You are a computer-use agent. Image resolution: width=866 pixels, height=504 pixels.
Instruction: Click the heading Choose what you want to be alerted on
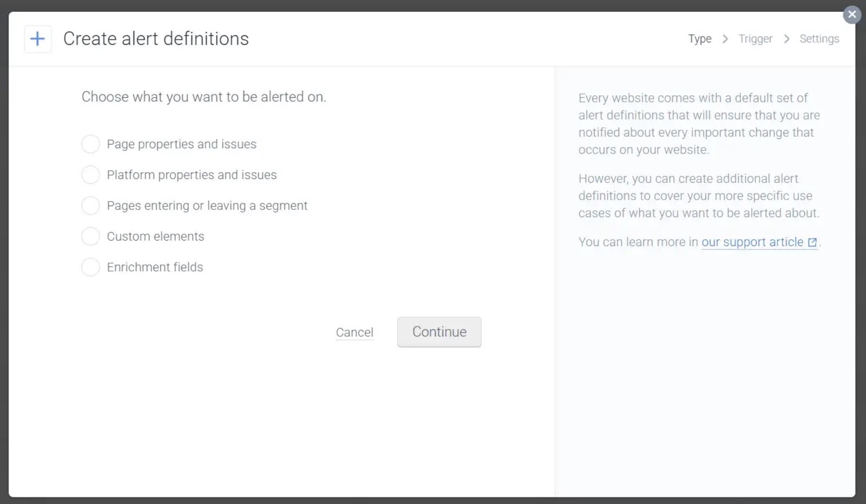204,97
